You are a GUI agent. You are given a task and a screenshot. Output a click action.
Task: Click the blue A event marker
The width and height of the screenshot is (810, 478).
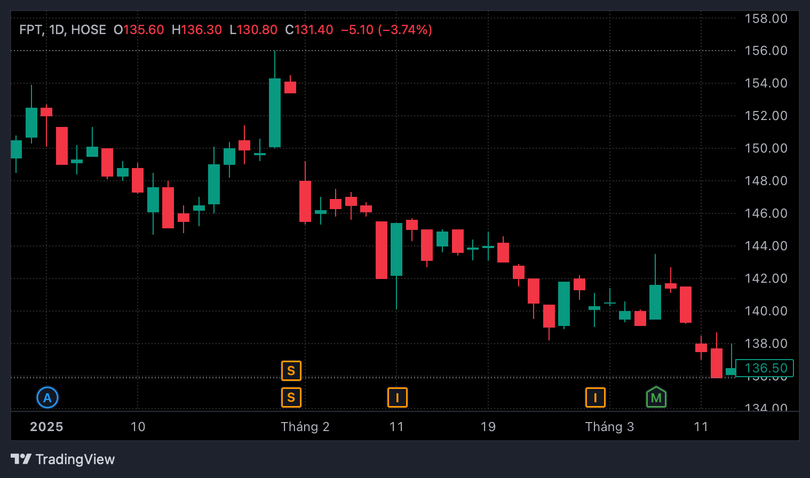47,397
